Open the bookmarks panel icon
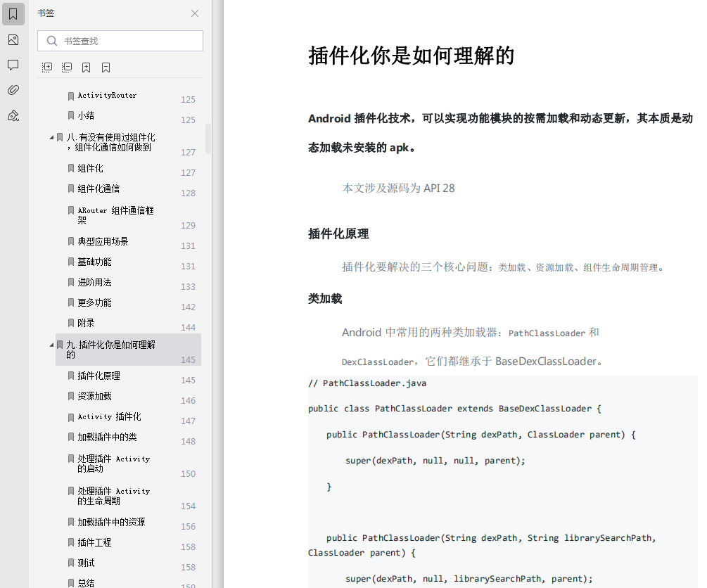The width and height of the screenshot is (707, 588). [13, 14]
